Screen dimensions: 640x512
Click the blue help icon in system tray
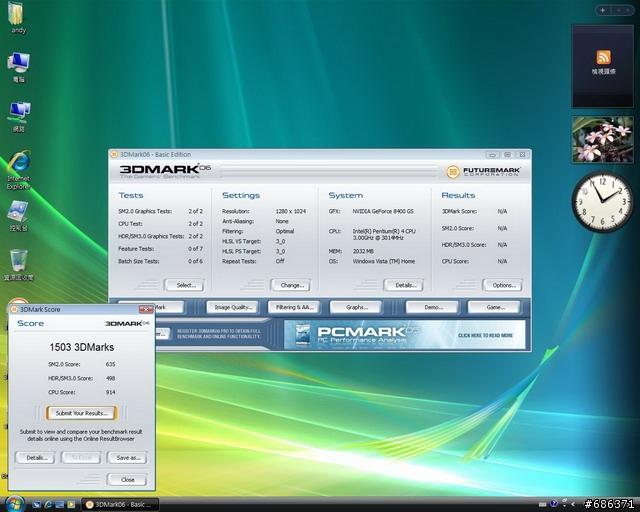(x=554, y=504)
